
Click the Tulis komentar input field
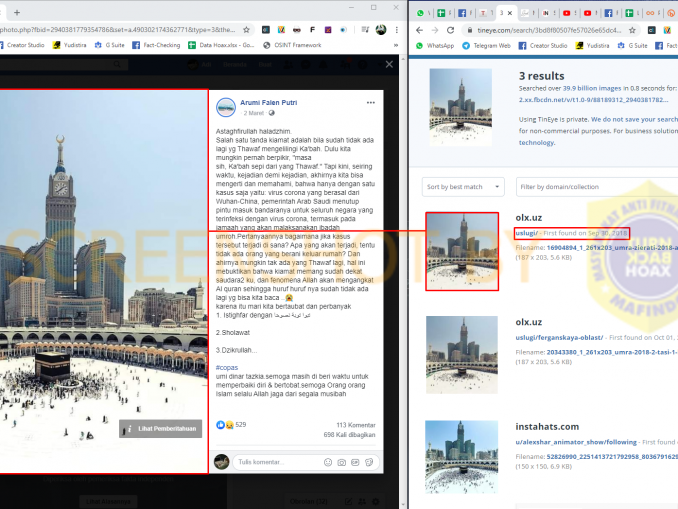click(x=277, y=462)
